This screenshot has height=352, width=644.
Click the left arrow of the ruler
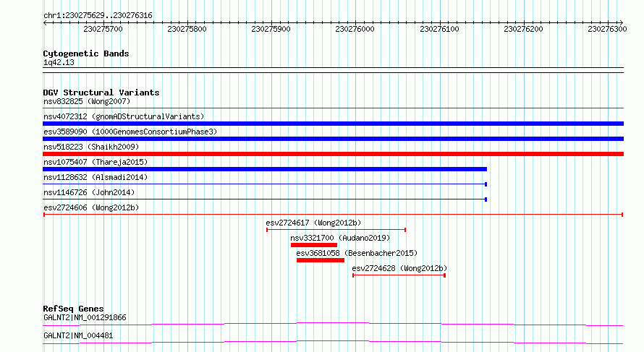pyautogui.click(x=45, y=22)
